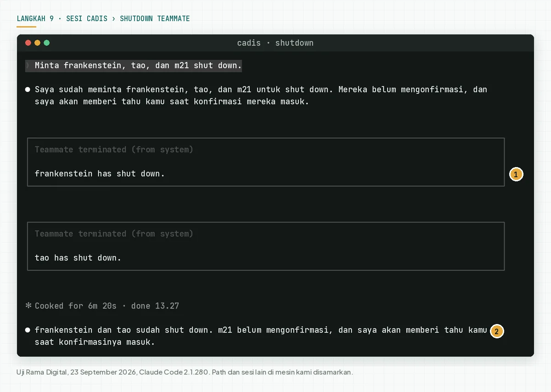Click the status 'Cooked for 6m 20s · done 13.27'
Image resolution: width=551 pixels, height=392 pixels.
click(107, 306)
